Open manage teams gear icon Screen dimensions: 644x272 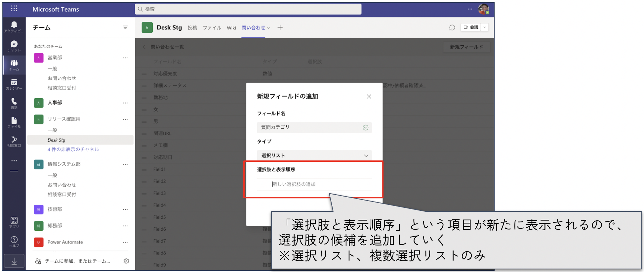pos(126,261)
